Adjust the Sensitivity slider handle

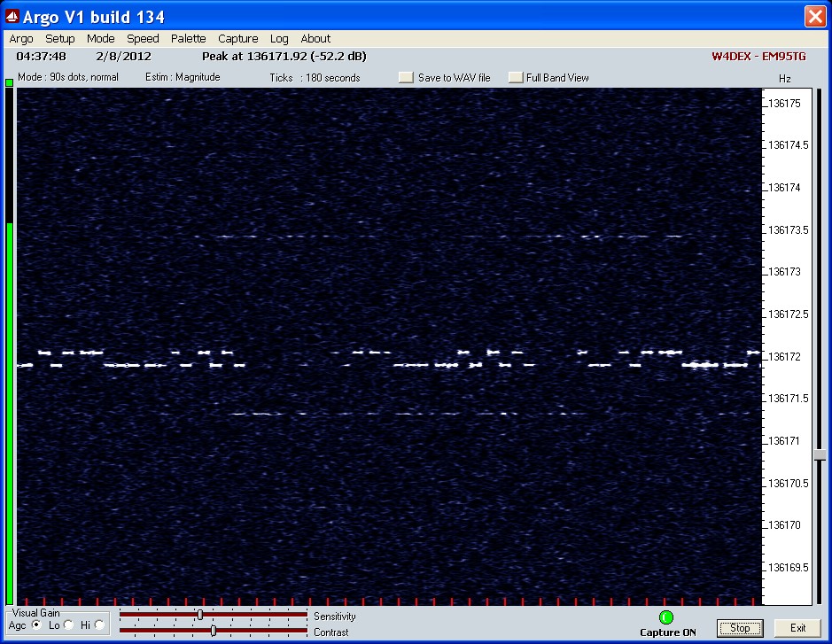tap(200, 615)
